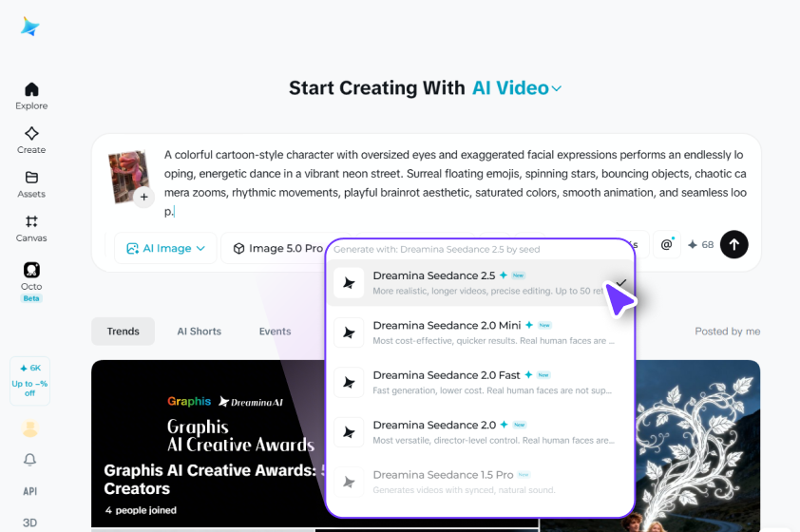This screenshot has height=532, width=800.
Task: Open the glowing vine artwork thumbnail
Action: pyautogui.click(x=697, y=446)
